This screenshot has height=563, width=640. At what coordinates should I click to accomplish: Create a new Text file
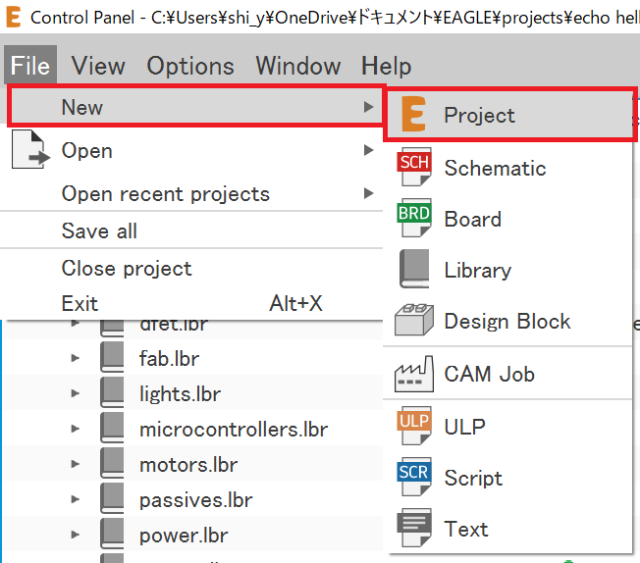click(x=510, y=528)
